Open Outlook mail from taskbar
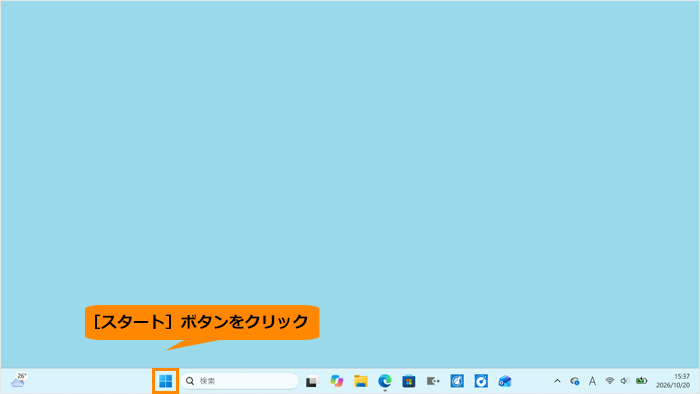The height and width of the screenshot is (394, 700). pos(505,381)
